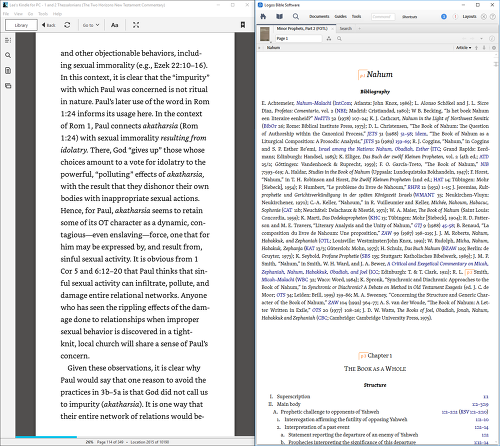Open the WMANT abbreviation link

coord(425,195)
